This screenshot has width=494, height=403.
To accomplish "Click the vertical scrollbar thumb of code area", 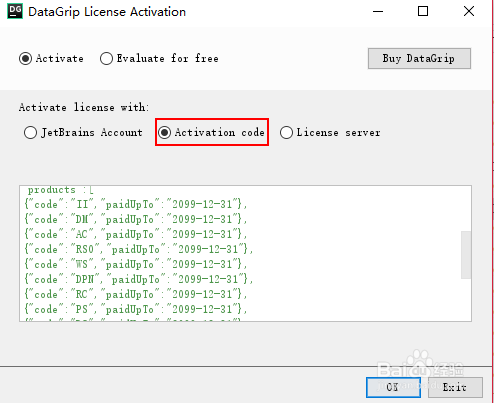I will [x=466, y=255].
